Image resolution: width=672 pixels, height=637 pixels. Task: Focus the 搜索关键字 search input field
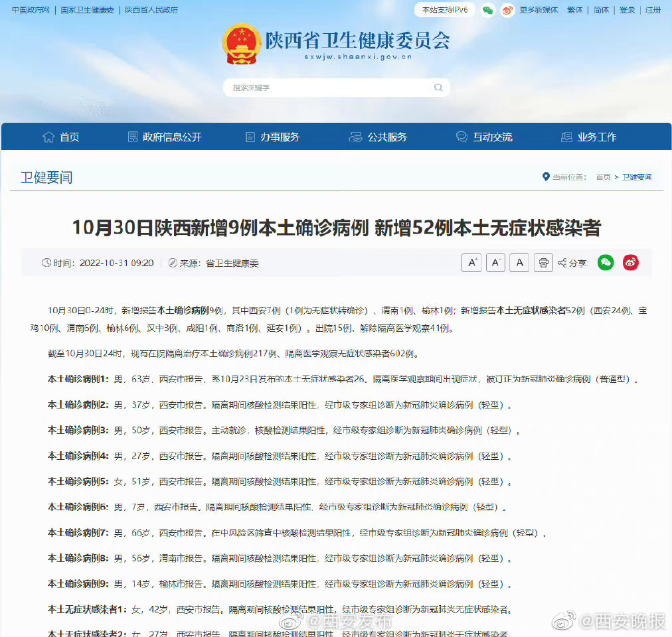pyautogui.click(x=329, y=88)
